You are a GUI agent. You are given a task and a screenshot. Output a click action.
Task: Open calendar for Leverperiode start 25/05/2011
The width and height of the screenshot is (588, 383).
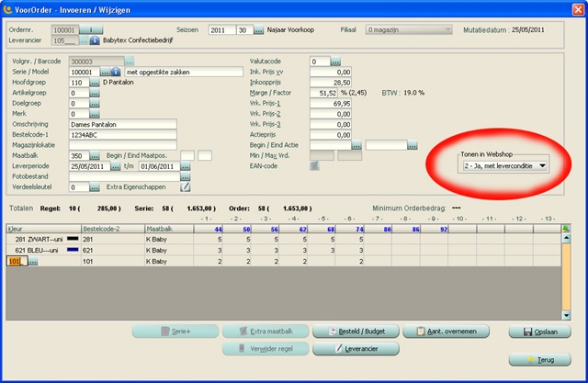pos(116,166)
